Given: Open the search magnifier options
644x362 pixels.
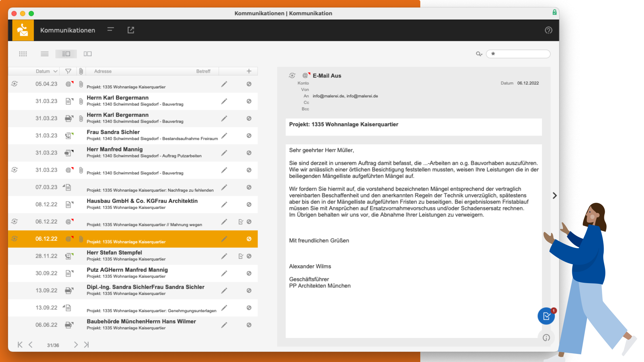Looking at the screenshot, I should click(x=479, y=54).
